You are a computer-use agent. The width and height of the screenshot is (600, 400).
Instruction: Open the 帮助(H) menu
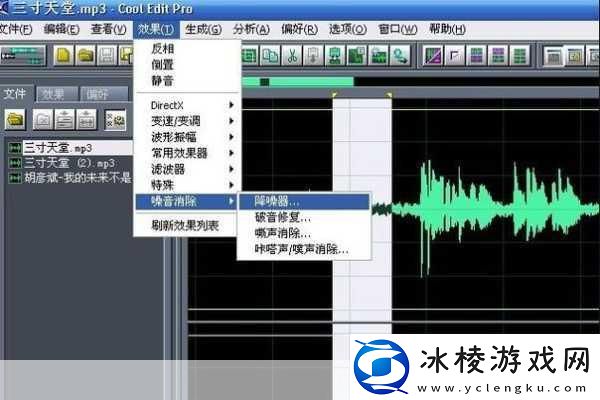447,29
